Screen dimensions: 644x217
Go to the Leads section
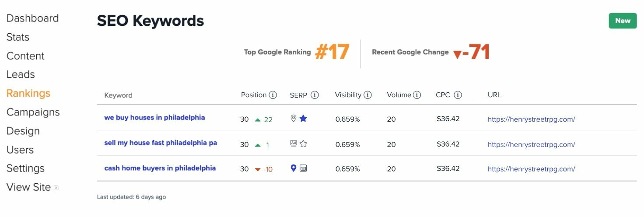click(21, 74)
